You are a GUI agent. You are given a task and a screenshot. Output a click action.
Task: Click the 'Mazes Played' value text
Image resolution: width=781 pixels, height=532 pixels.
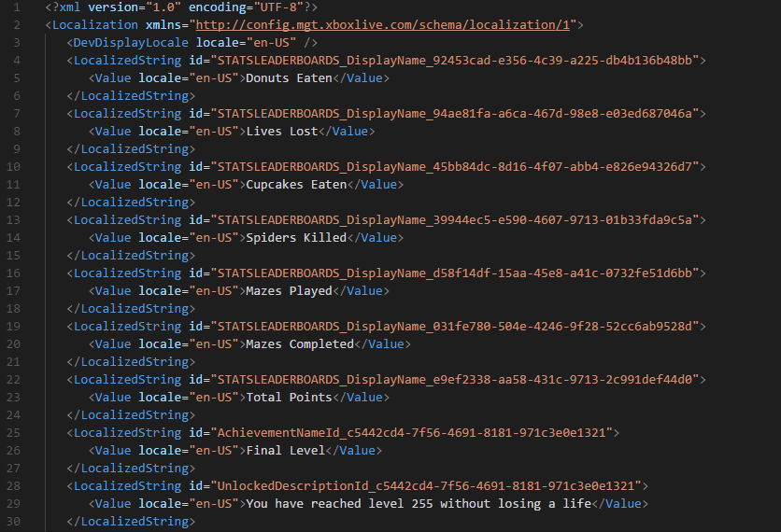[289, 291]
